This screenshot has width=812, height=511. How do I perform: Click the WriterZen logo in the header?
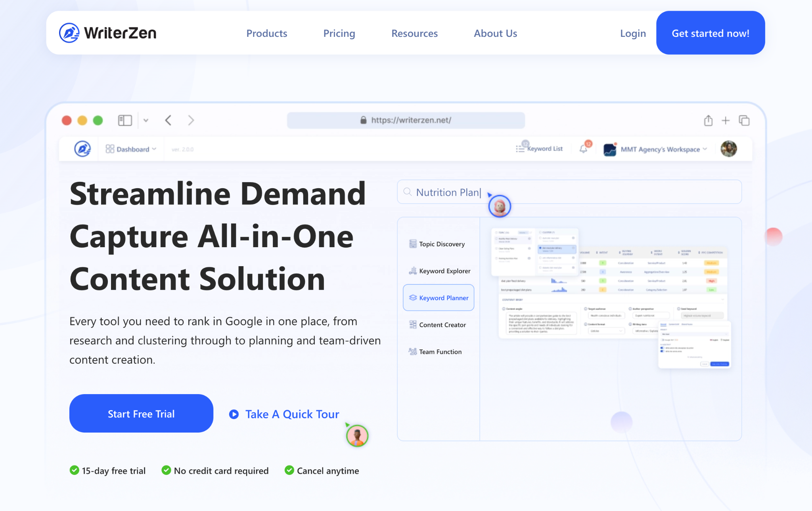(x=108, y=33)
